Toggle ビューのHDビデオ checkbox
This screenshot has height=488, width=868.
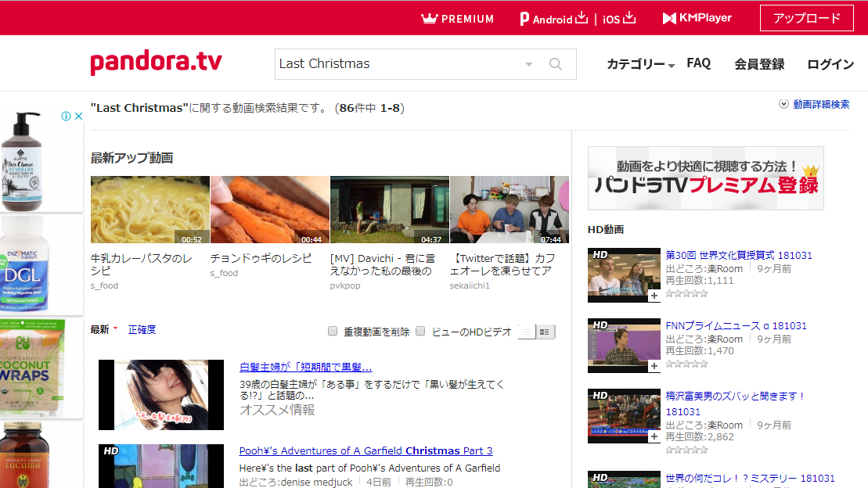point(421,331)
